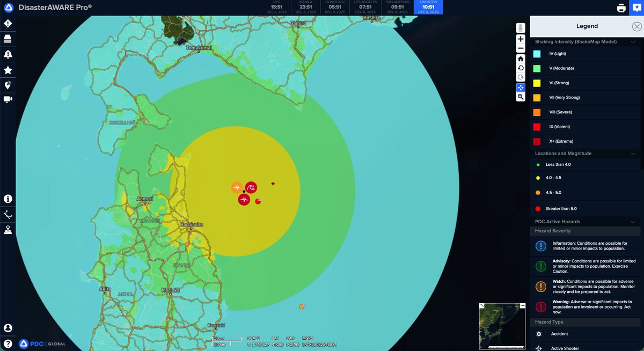This screenshot has width=644, height=351.
Task: Click the V (Moderate) green color swatch
Action: point(537,68)
